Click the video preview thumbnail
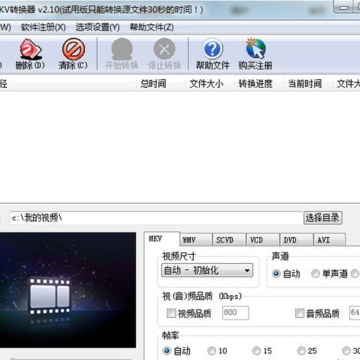The image size is (360, 360). (x=68, y=290)
